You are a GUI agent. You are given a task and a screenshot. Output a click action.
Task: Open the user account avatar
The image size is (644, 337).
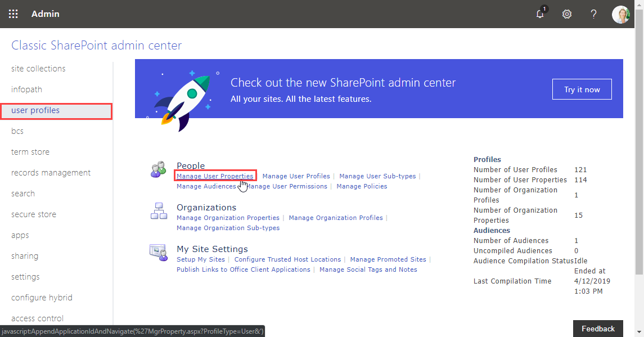coord(620,14)
